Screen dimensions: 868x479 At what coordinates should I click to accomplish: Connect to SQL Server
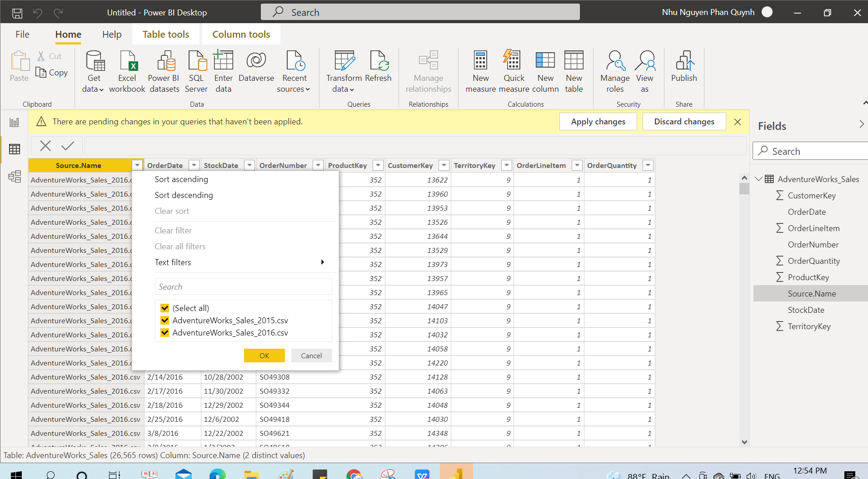pos(196,72)
